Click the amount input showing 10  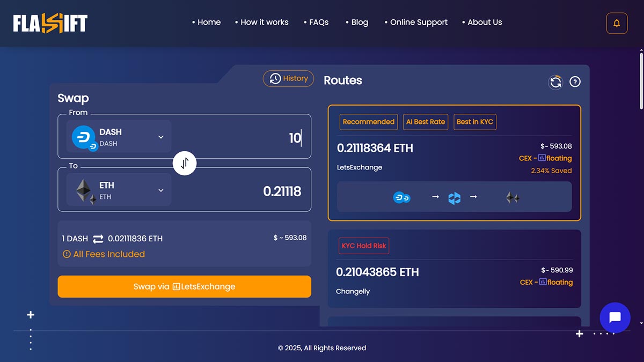click(294, 137)
